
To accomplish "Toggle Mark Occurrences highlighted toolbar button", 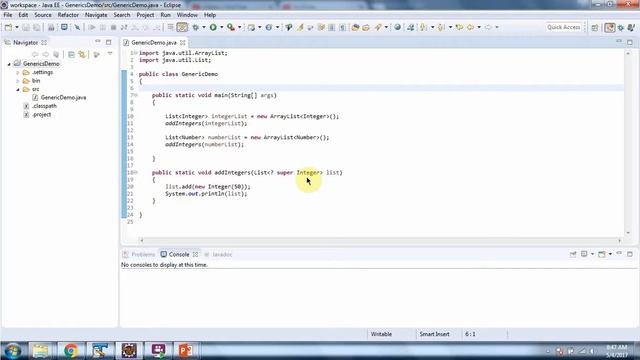I will tap(182, 27).
